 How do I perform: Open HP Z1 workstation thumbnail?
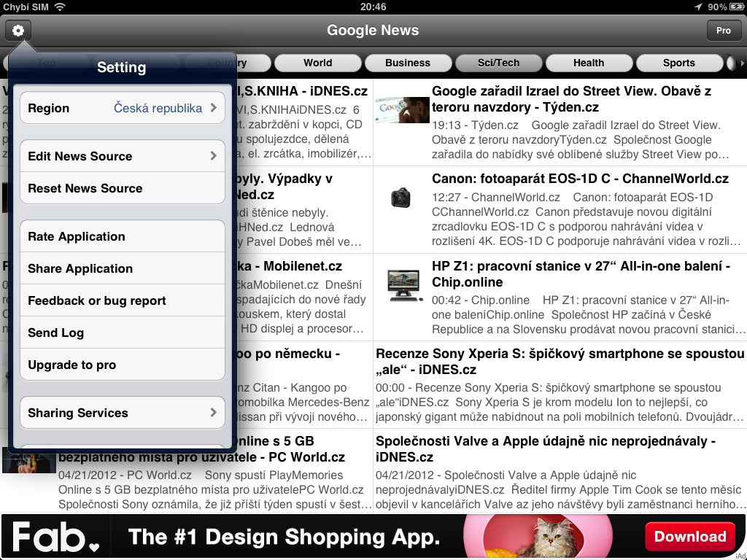405,285
